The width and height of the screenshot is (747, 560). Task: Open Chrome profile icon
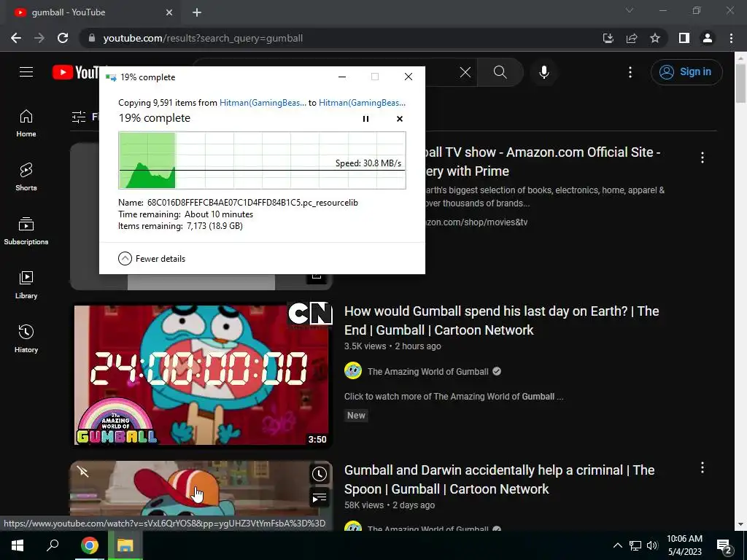pos(708,38)
